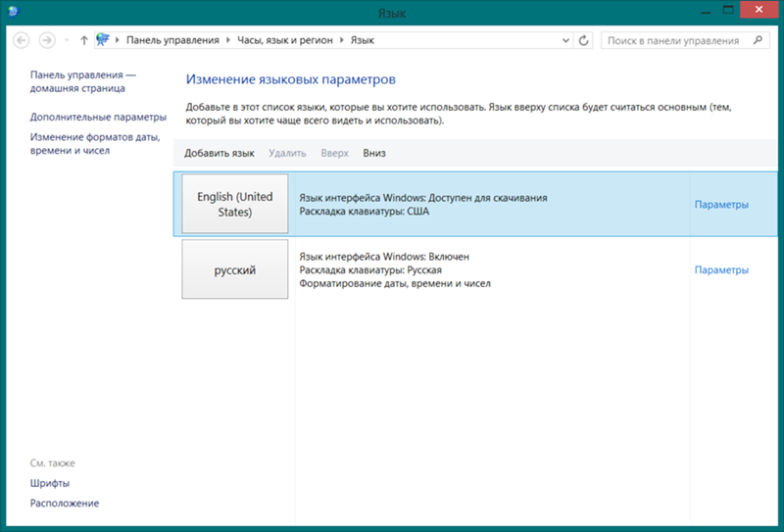
Task: Click heading Изменение языковых параметров
Action: tap(290, 79)
